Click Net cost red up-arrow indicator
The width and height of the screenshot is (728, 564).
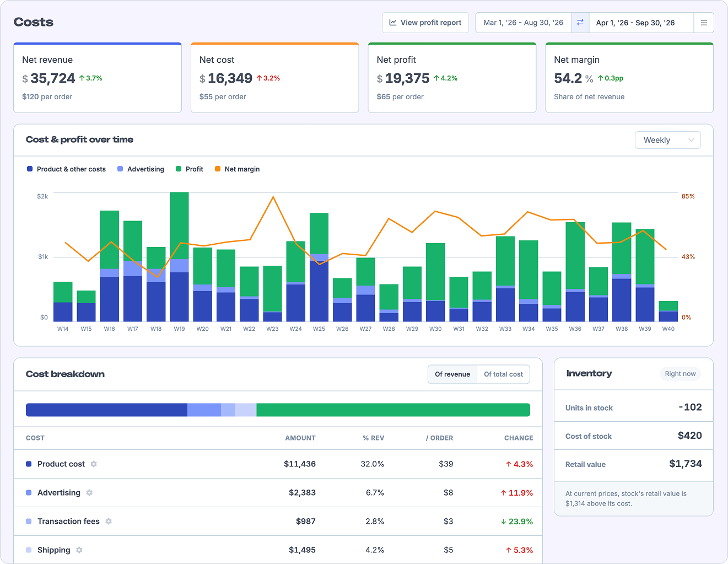click(268, 78)
